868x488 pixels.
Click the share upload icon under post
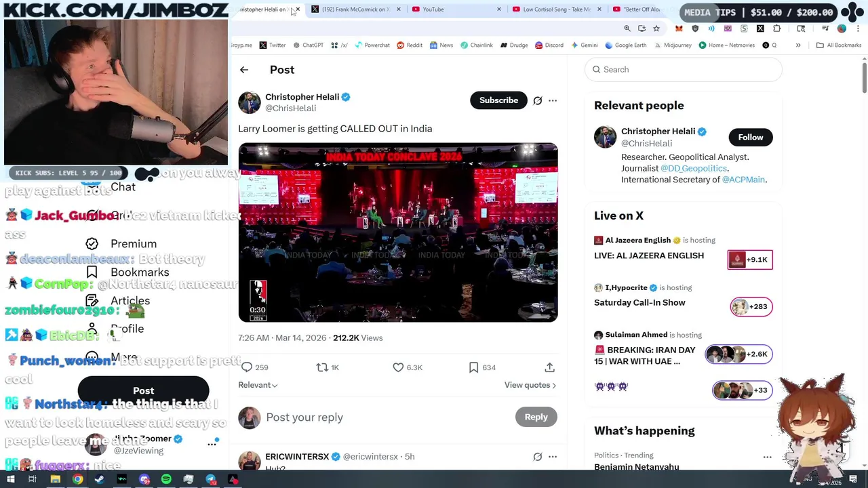[x=550, y=367]
